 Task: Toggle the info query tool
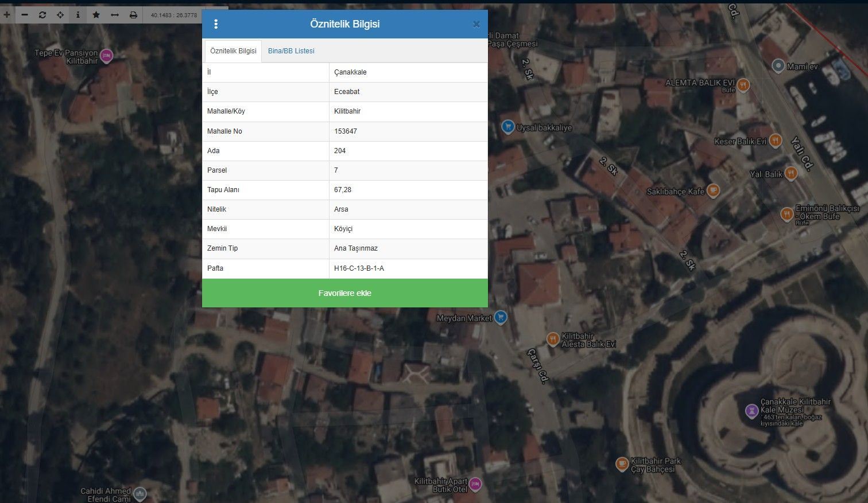[x=78, y=15]
